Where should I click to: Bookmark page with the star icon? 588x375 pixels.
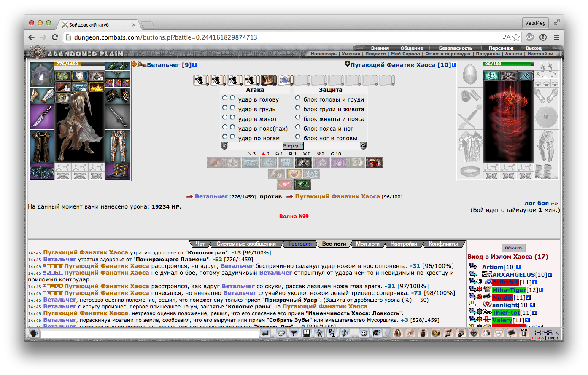pyautogui.click(x=516, y=37)
